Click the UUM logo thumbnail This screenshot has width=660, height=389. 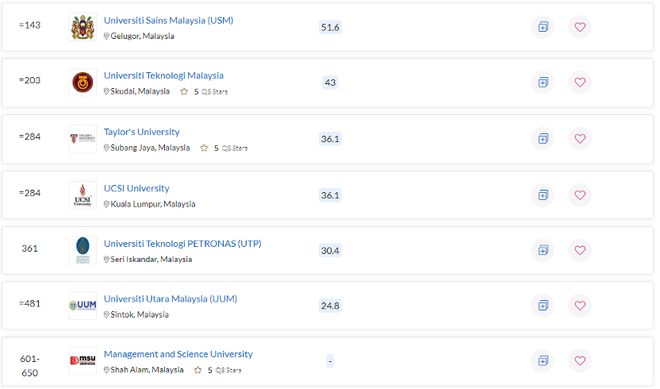coord(82,305)
